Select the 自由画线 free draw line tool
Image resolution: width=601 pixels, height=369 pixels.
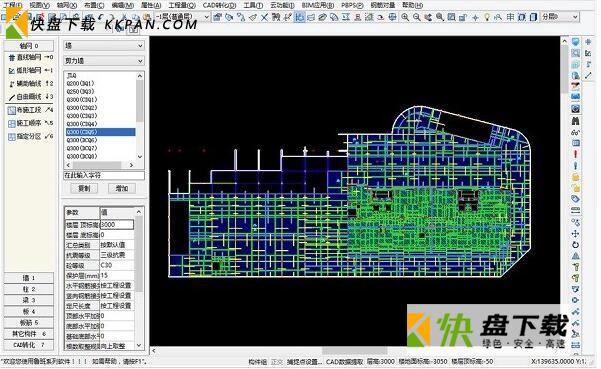[x=30, y=97]
